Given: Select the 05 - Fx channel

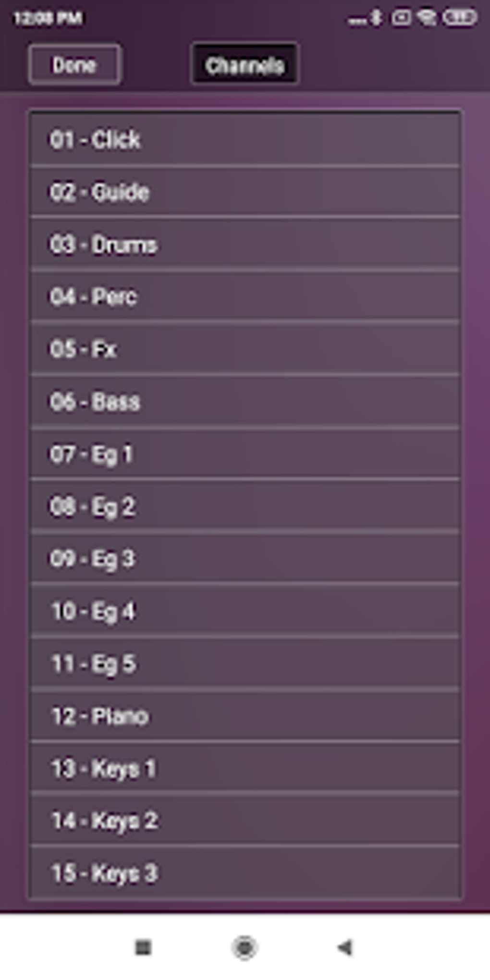Looking at the screenshot, I should 245,349.
